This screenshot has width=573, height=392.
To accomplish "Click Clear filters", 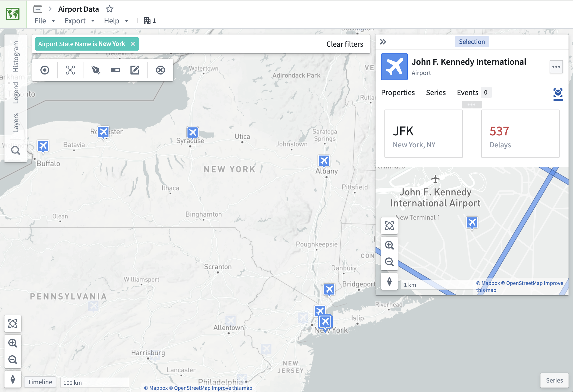I will (x=345, y=44).
